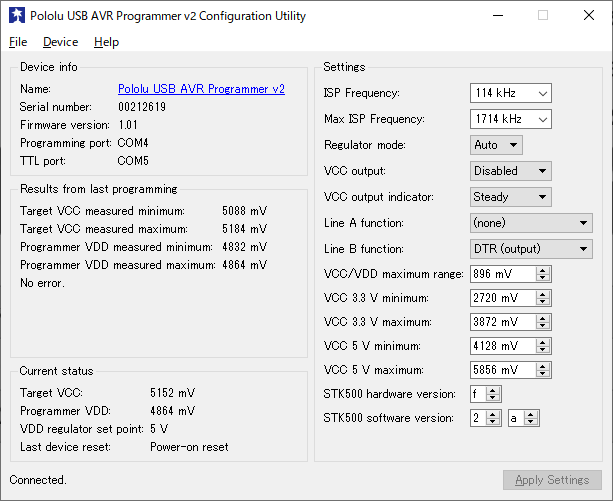
Task: Open the VCC output indicator dropdown
Action: pyautogui.click(x=511, y=197)
